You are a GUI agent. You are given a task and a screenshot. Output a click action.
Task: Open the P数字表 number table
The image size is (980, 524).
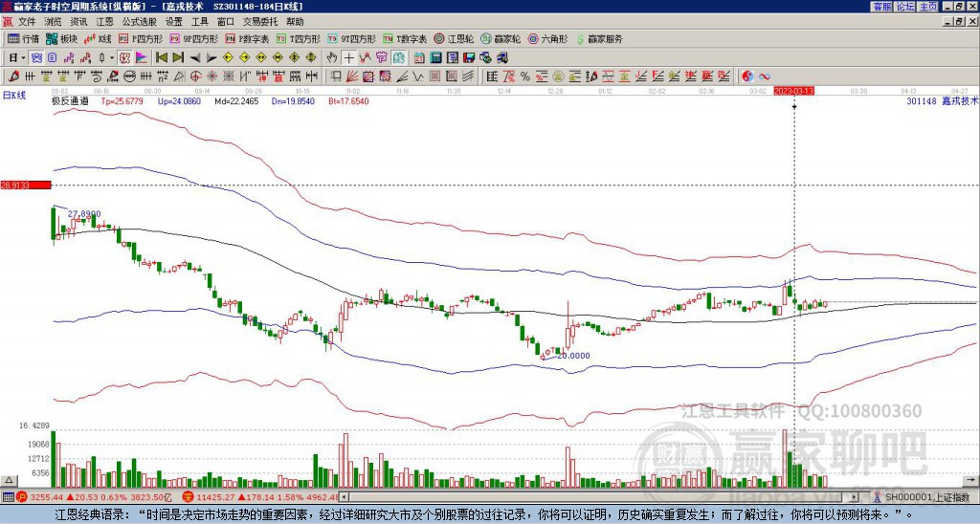[x=247, y=38]
